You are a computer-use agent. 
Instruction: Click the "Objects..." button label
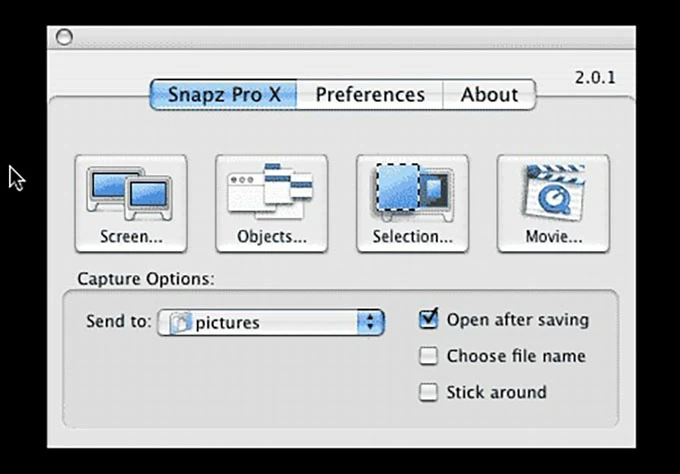point(271,237)
